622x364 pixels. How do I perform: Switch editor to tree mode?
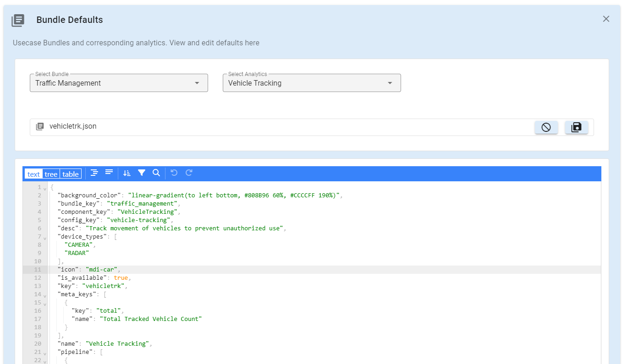[51, 174]
